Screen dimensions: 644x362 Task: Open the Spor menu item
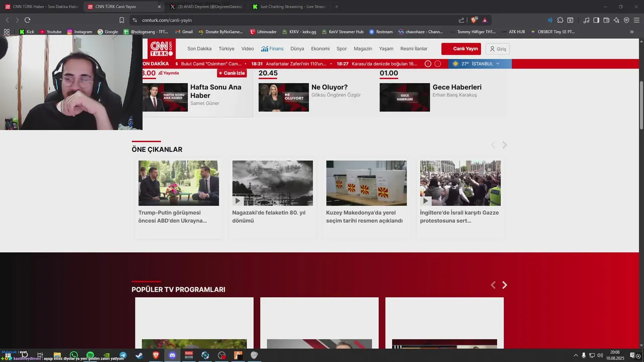pos(342,49)
